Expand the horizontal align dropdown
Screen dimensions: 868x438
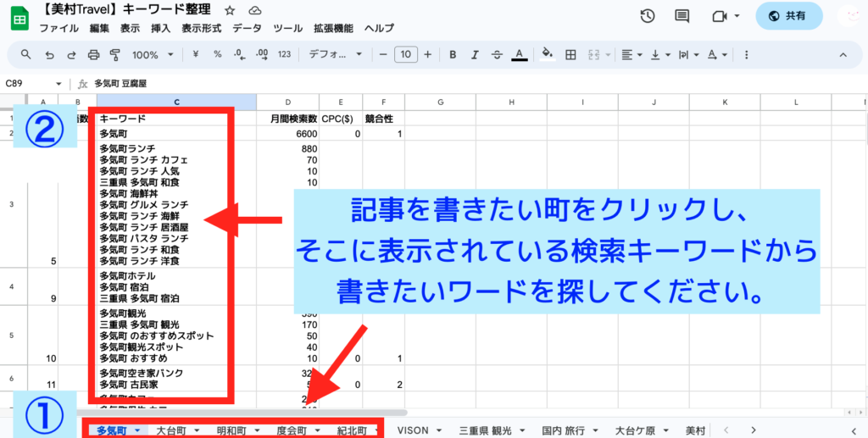coord(632,55)
